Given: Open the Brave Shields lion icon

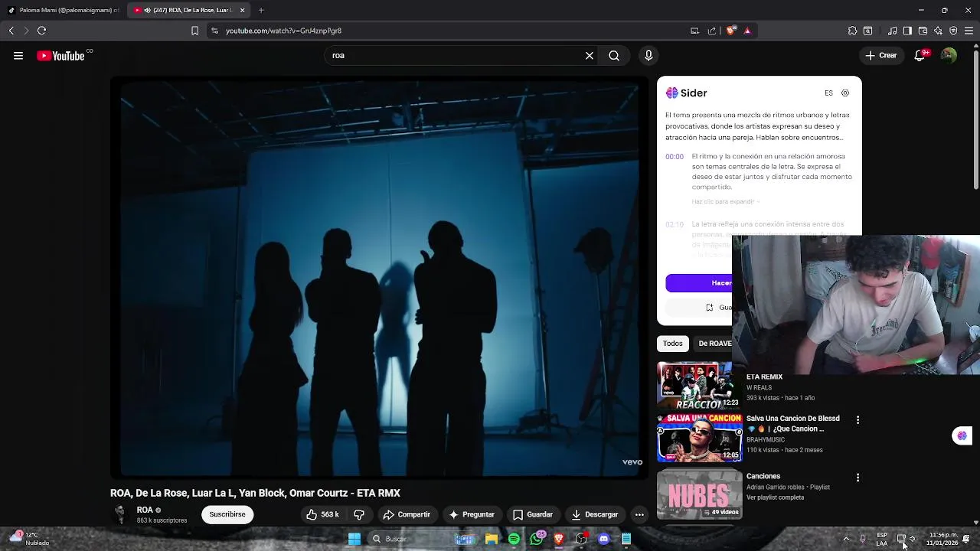Looking at the screenshot, I should pos(730,31).
